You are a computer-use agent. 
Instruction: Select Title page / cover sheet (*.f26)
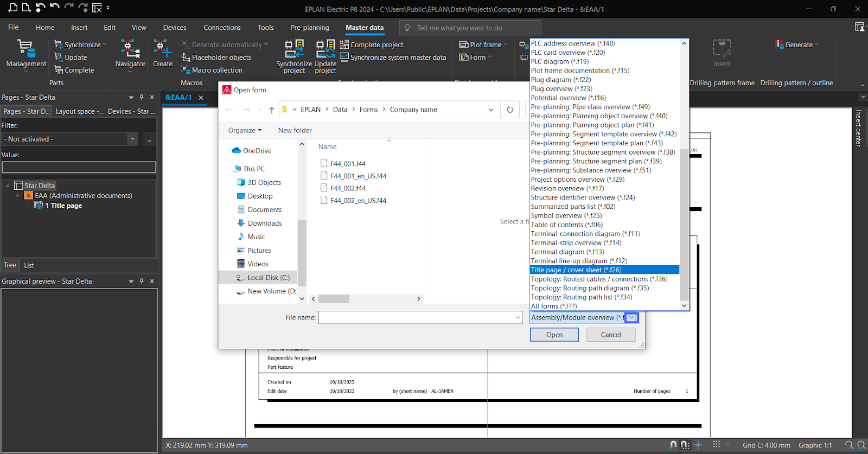tap(604, 270)
